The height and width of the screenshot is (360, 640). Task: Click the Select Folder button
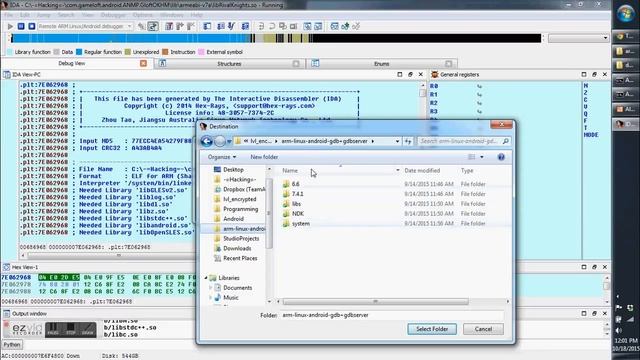[x=432, y=329]
